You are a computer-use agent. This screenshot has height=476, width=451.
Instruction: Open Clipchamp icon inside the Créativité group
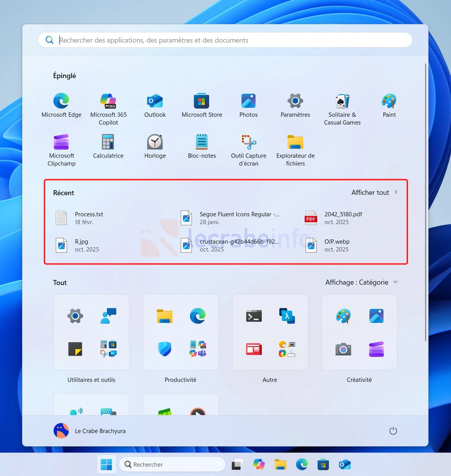click(376, 349)
